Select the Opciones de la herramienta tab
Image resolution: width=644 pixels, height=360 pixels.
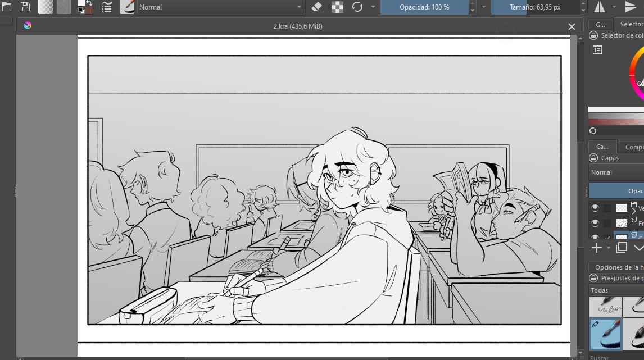click(x=618, y=266)
